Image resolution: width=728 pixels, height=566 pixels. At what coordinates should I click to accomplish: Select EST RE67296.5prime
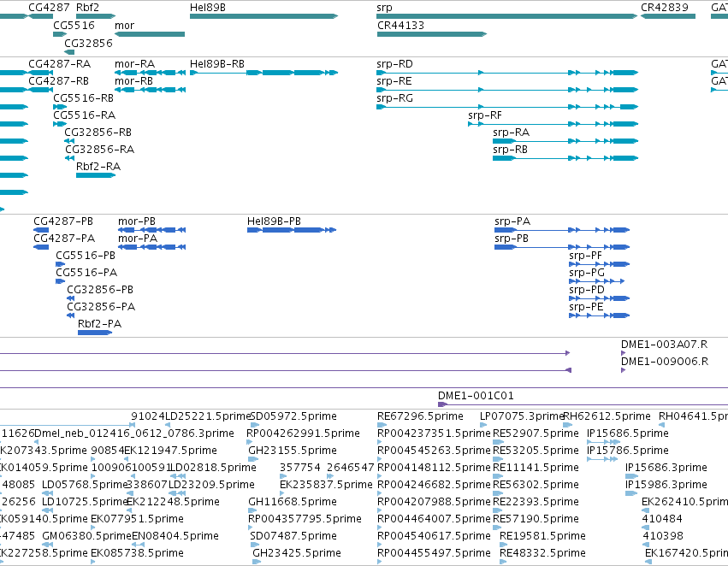[420, 416]
